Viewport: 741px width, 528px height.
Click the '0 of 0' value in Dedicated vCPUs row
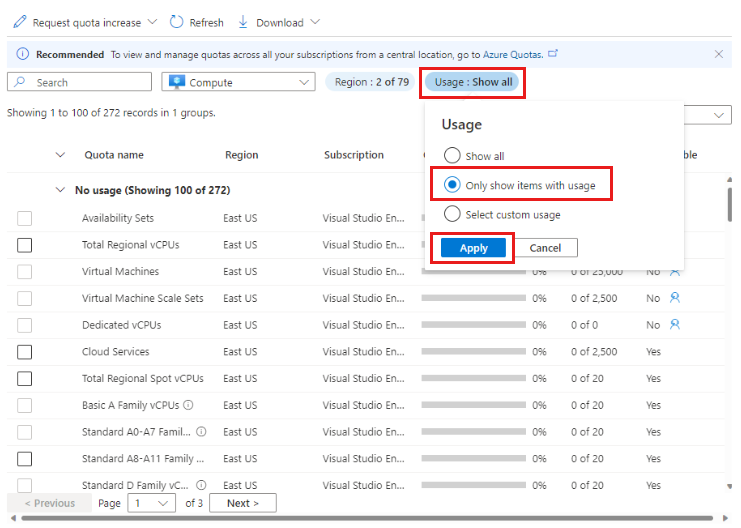tap(584, 325)
